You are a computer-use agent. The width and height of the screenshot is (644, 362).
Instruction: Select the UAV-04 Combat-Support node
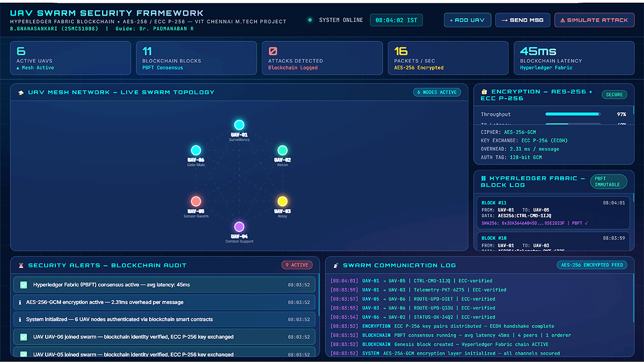[x=239, y=227]
